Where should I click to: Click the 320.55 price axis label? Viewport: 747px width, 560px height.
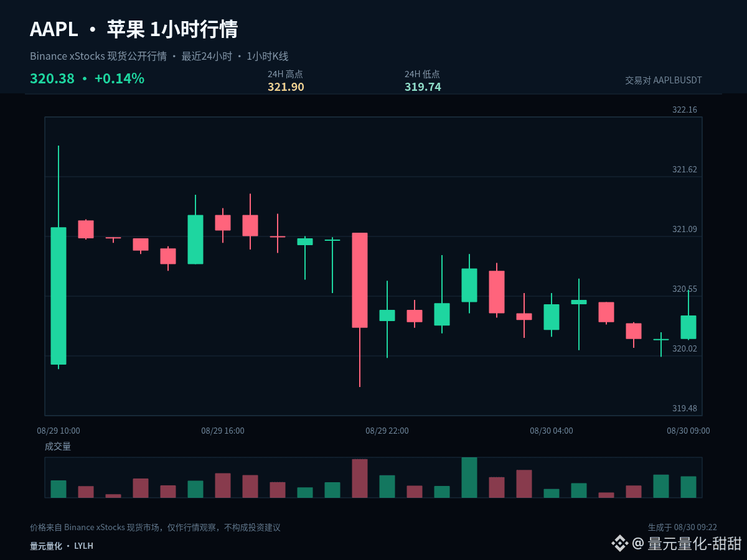[685, 289]
